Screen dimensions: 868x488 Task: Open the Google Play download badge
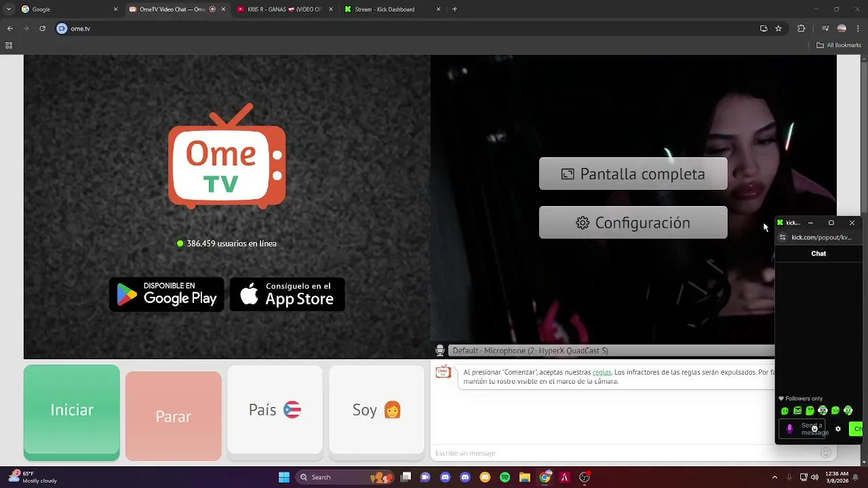[167, 294]
